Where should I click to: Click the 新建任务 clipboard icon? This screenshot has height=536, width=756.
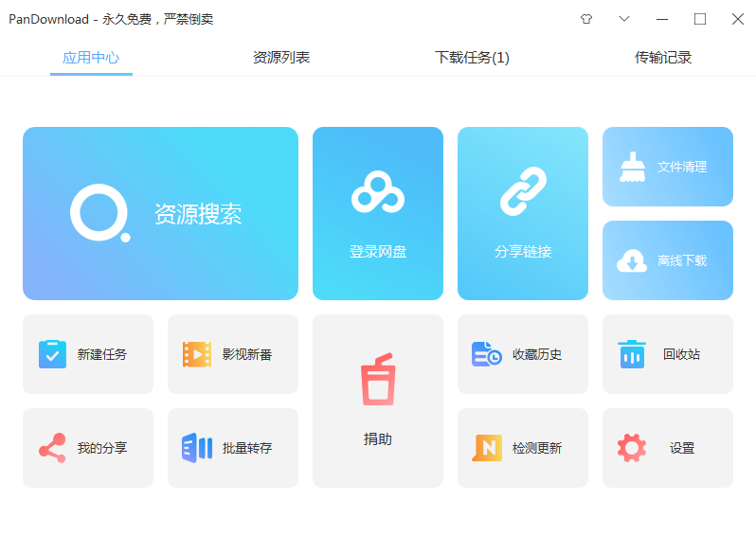(52, 354)
